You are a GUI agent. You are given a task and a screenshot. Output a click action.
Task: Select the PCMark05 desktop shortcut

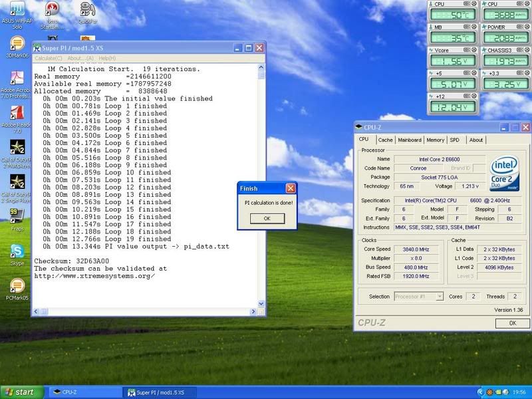[17, 289]
